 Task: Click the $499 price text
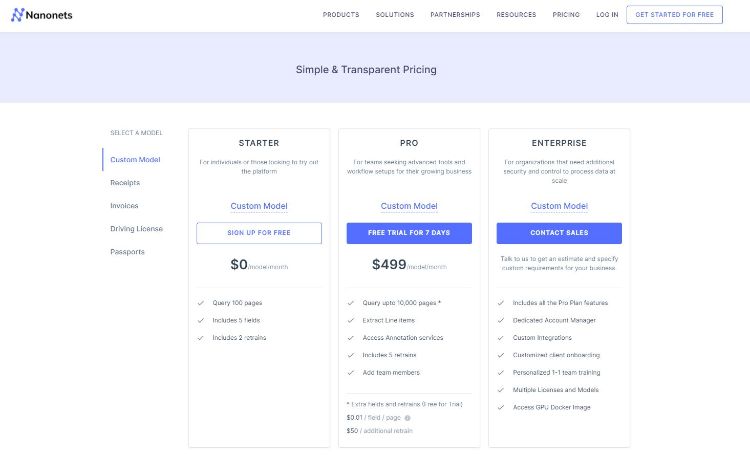pos(389,264)
